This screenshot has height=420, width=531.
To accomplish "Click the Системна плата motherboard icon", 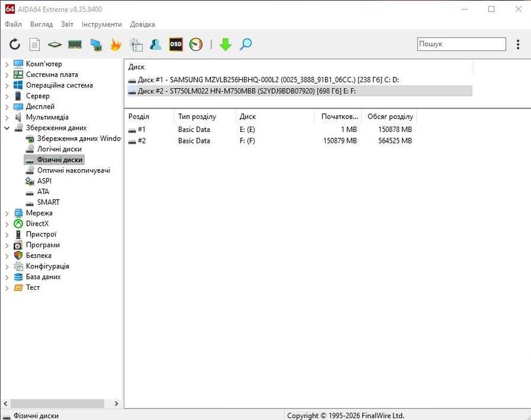I will pyautogui.click(x=18, y=74).
